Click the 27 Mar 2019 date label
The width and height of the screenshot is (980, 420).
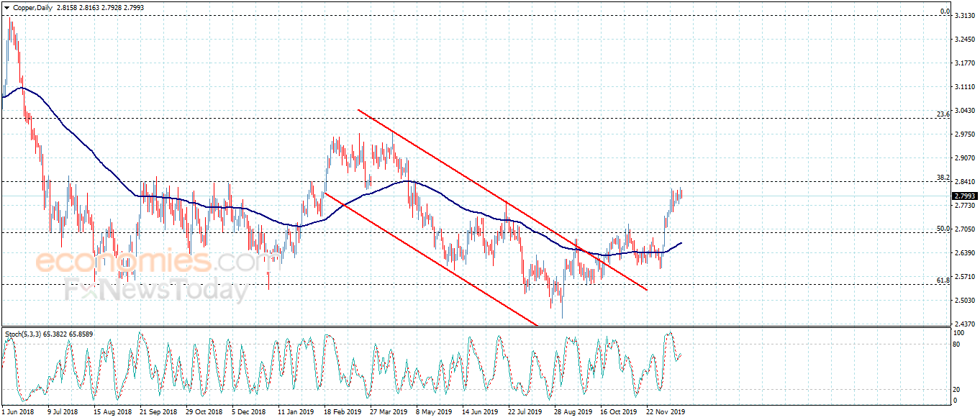pos(388,412)
